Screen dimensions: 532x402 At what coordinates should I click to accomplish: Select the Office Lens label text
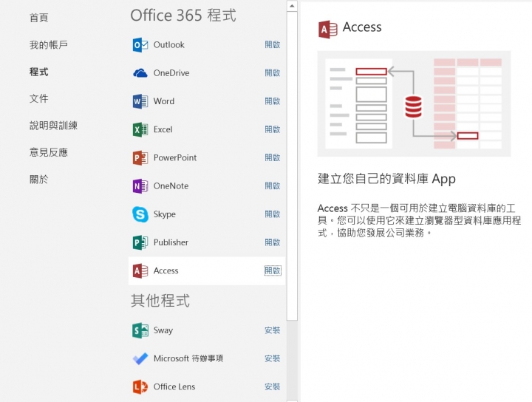tap(174, 386)
